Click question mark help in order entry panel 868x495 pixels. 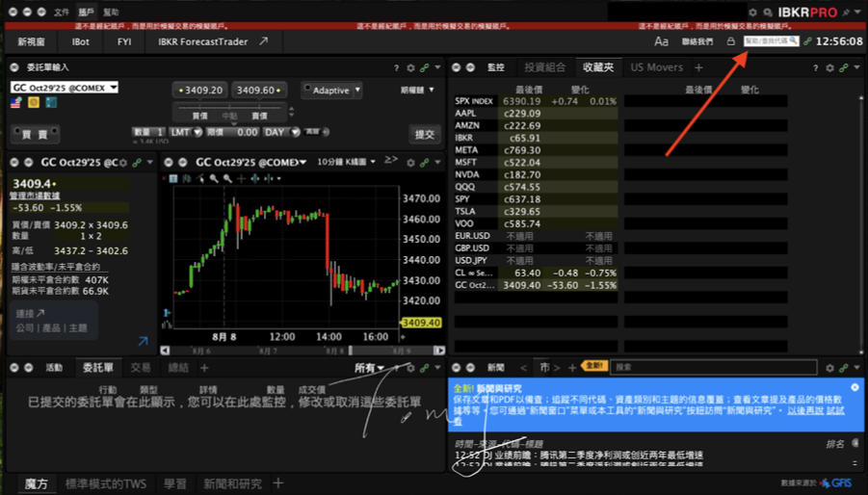coord(396,67)
